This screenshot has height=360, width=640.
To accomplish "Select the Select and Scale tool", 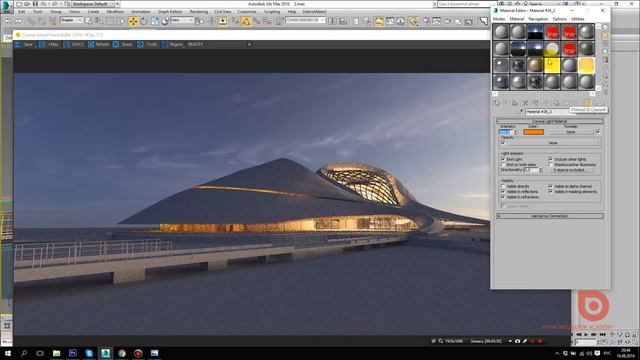I will [x=155, y=21].
